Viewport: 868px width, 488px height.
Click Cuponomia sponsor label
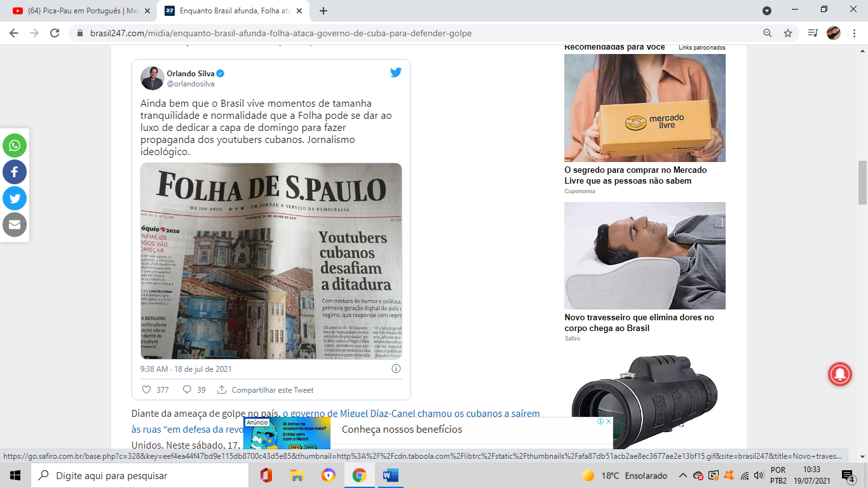tap(580, 191)
